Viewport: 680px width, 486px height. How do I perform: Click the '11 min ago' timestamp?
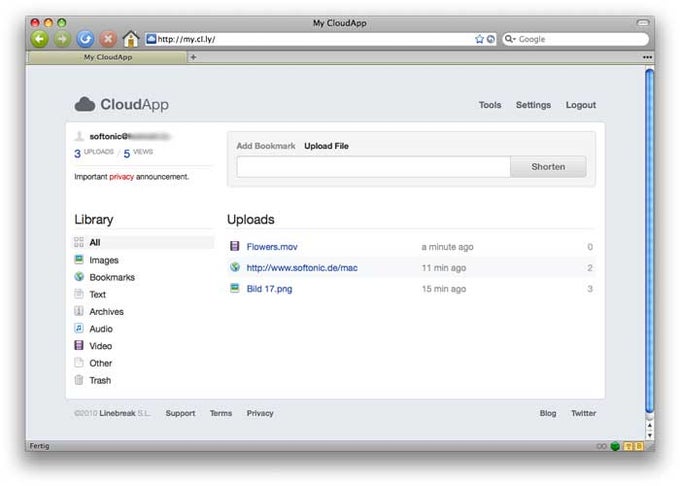tap(444, 268)
